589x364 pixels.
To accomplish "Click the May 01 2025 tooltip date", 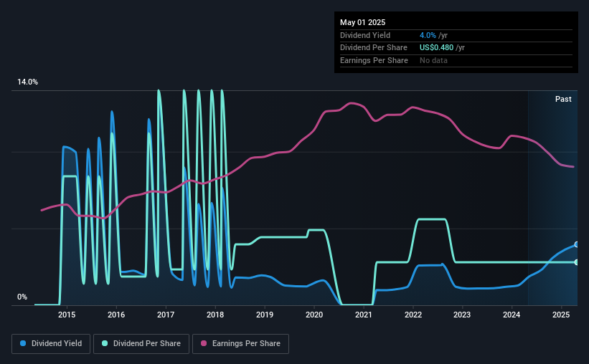I will (x=362, y=22).
